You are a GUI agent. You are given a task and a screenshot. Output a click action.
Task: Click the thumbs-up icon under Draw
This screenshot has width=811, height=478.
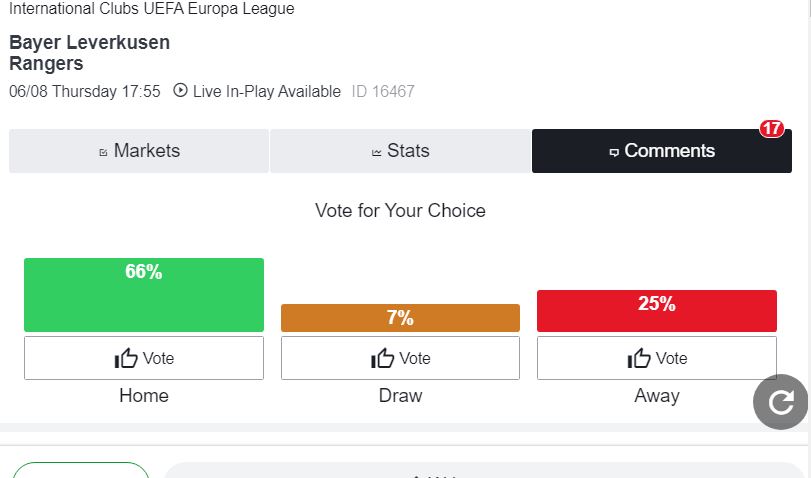(x=383, y=358)
